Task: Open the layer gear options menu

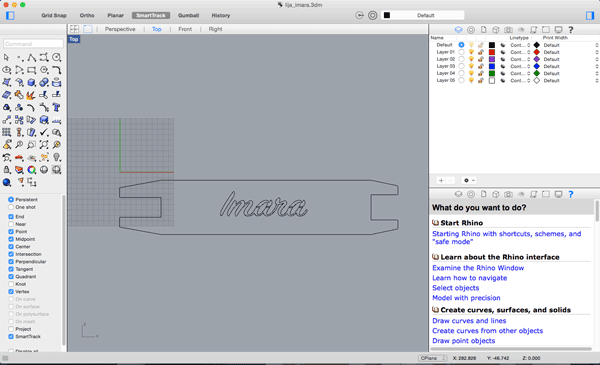Action: [469, 180]
